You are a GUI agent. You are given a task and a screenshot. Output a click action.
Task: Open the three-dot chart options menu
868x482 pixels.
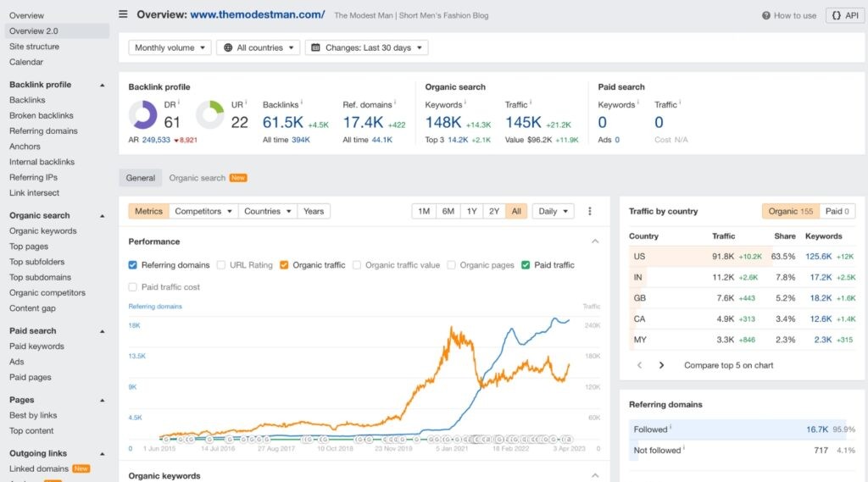click(x=590, y=212)
